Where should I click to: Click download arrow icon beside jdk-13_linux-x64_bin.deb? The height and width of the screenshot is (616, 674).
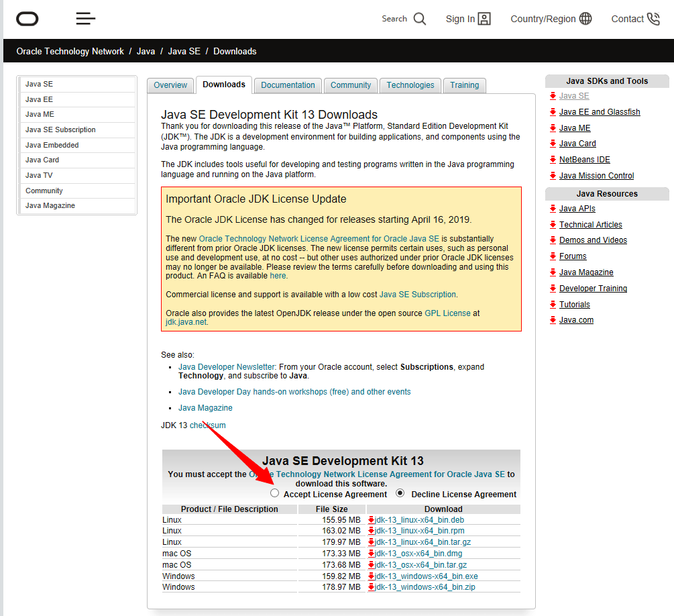pyautogui.click(x=371, y=519)
